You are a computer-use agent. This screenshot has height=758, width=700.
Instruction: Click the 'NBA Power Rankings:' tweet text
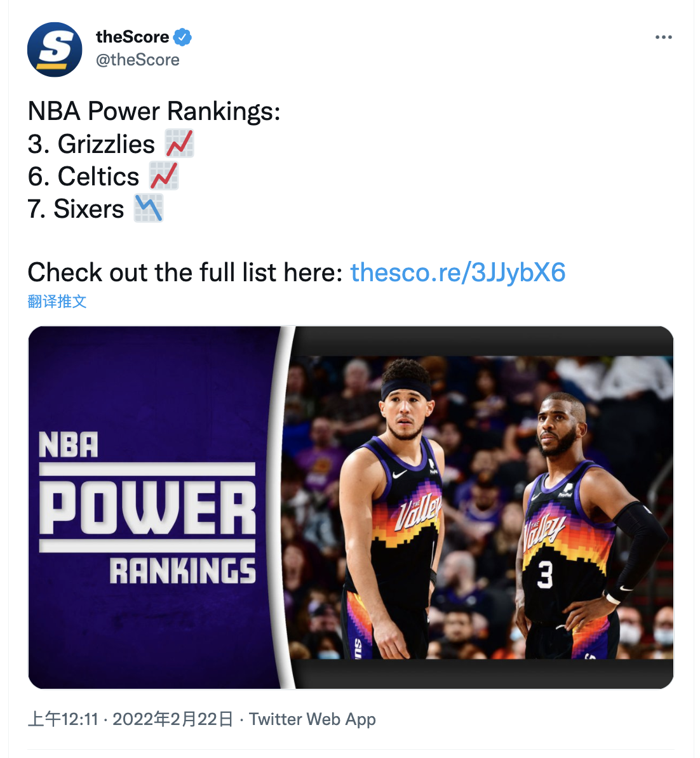point(154,111)
